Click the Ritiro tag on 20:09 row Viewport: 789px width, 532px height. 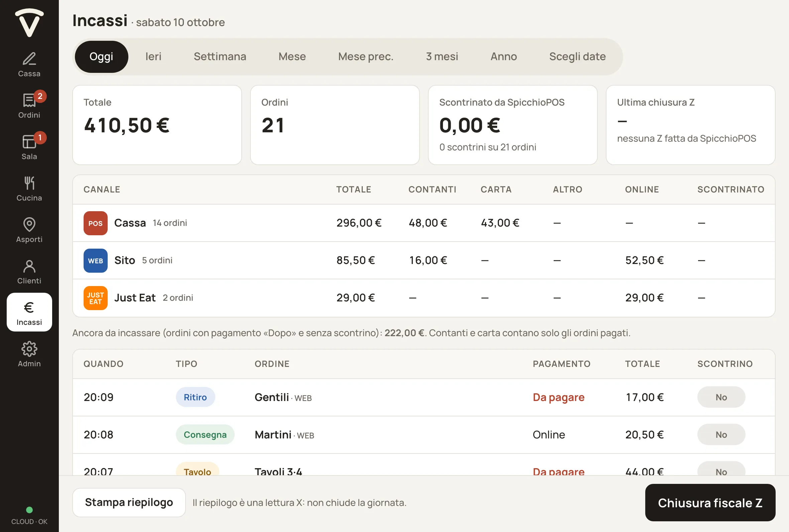click(x=195, y=397)
